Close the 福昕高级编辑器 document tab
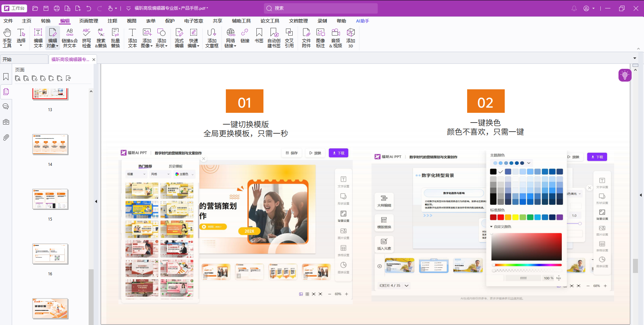The image size is (644, 325). (x=94, y=59)
